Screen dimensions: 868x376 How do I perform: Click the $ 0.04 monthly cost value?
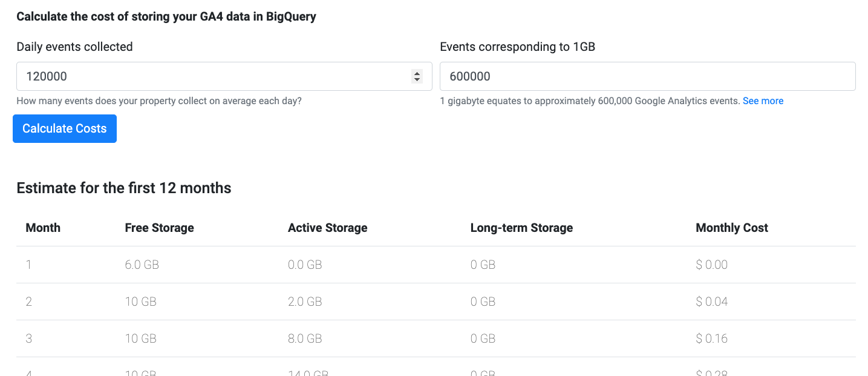coord(711,302)
